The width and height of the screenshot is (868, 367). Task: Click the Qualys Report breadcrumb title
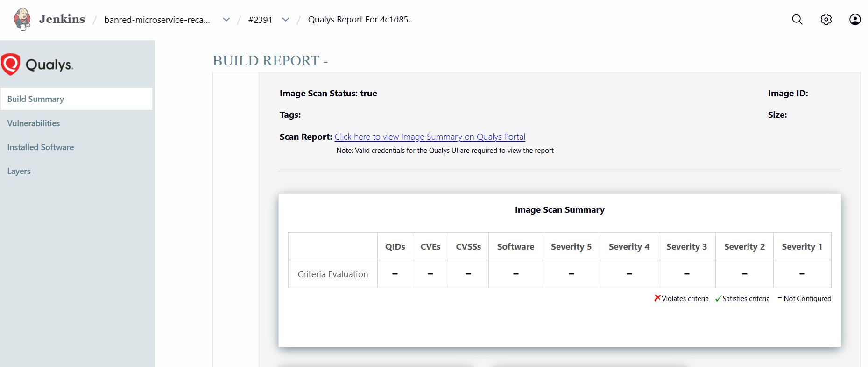tap(361, 20)
